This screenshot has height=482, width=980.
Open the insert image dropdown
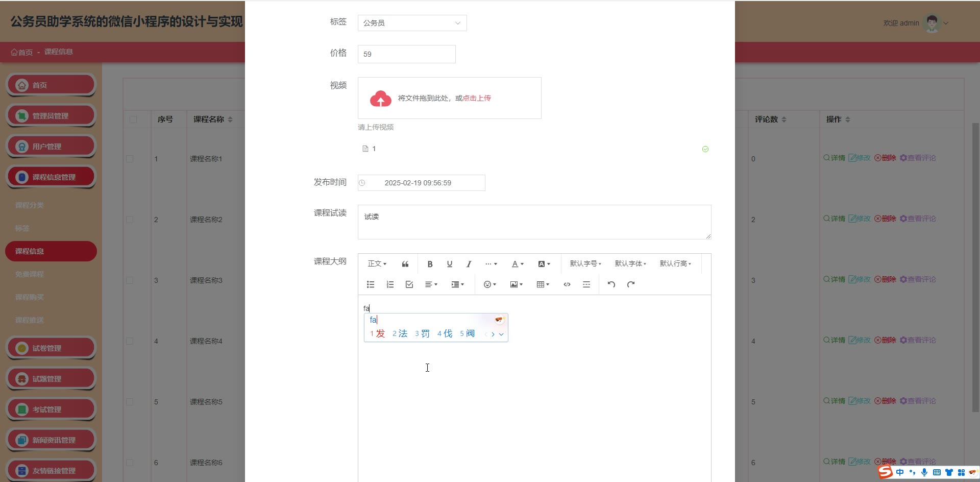pos(517,284)
